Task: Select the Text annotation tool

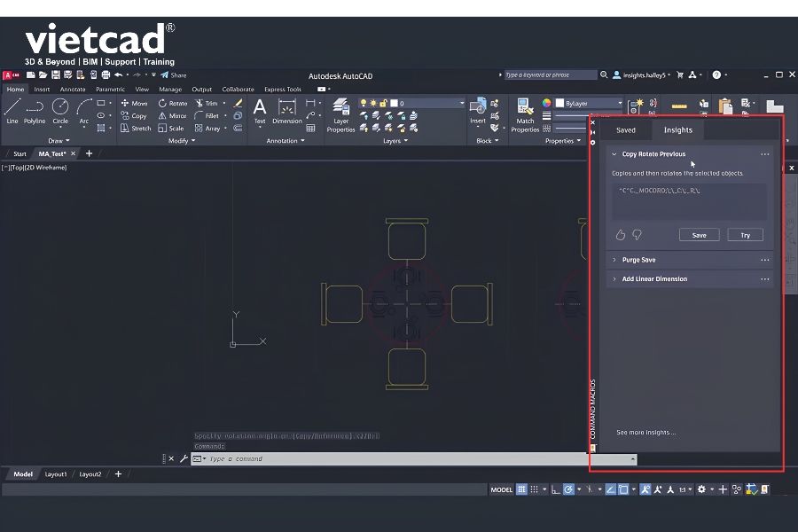Action: click(x=260, y=112)
